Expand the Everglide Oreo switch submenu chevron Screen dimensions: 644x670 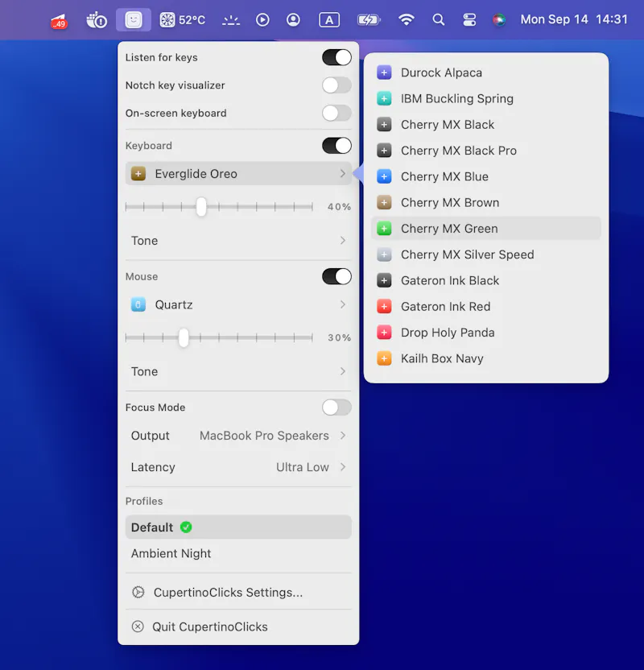point(342,173)
